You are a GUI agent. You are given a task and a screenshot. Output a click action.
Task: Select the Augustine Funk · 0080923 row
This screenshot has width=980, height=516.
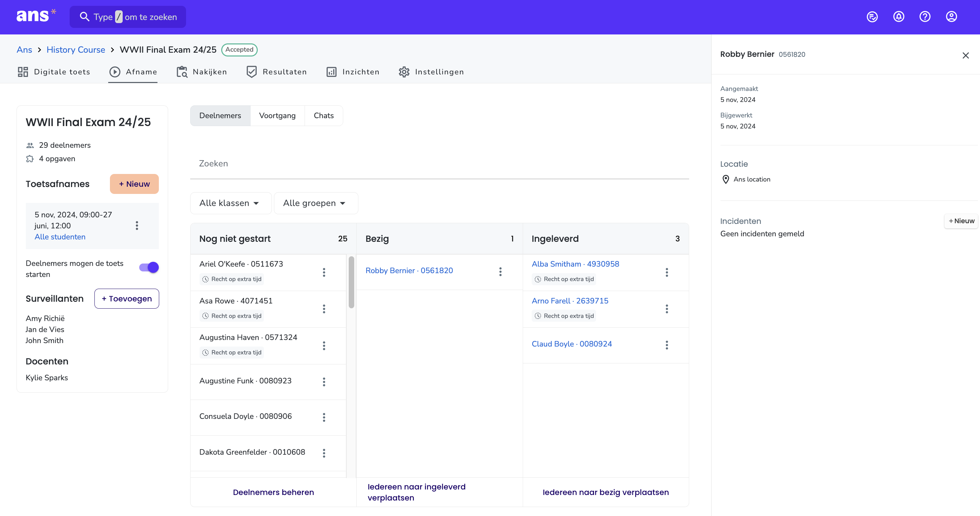coord(268,381)
